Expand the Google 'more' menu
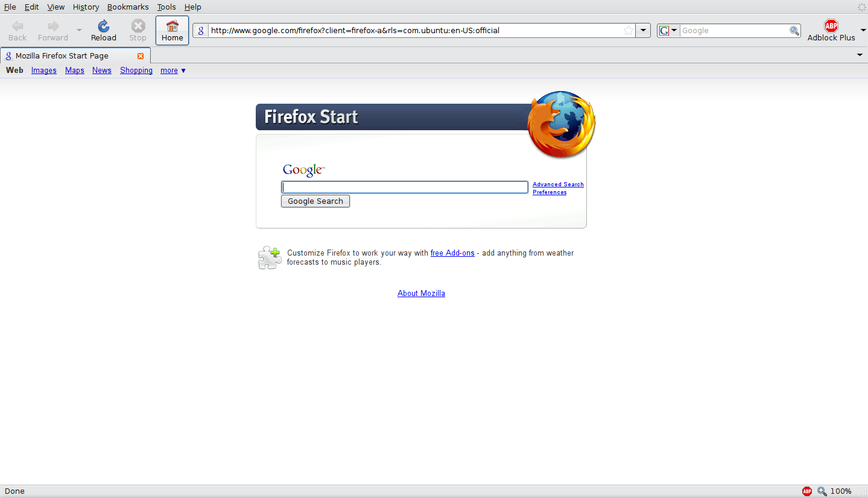Viewport: 868px width, 498px height. coord(173,71)
